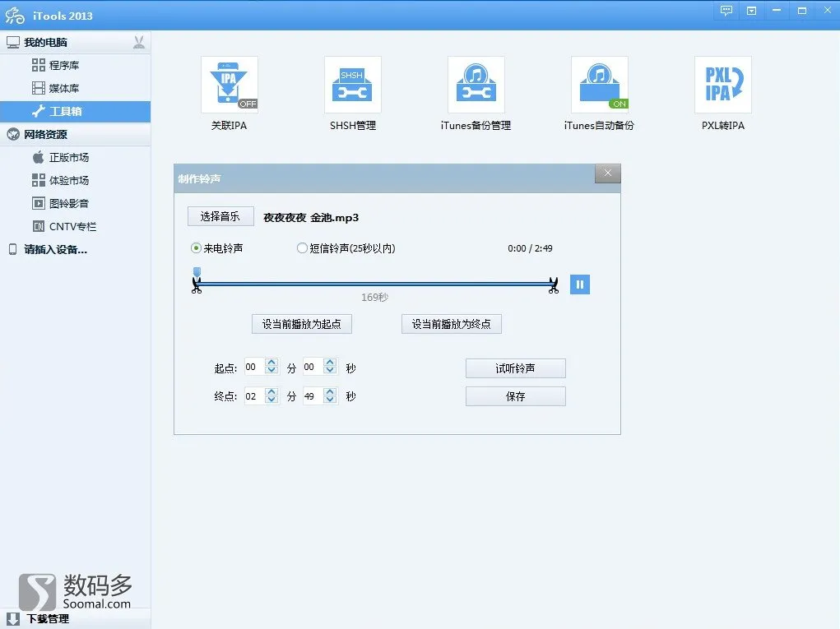Click 设当前播放为终点 button
The width and height of the screenshot is (840, 629).
(x=452, y=324)
